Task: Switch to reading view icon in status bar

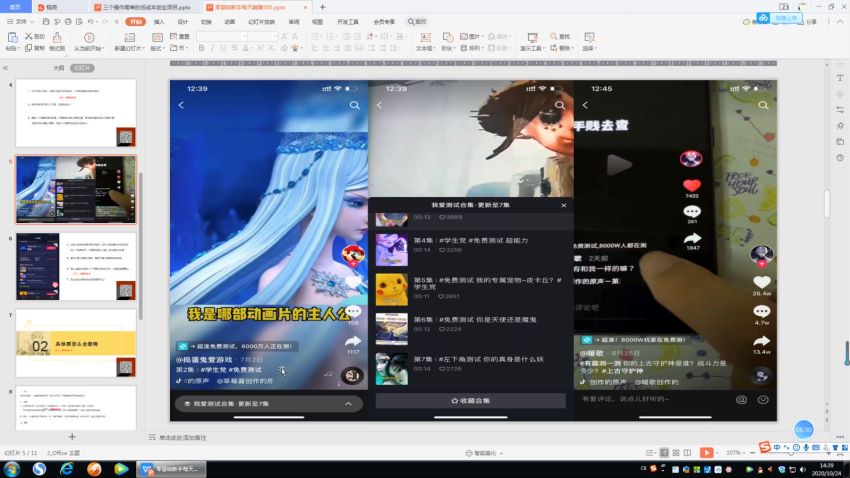Action: tap(687, 453)
